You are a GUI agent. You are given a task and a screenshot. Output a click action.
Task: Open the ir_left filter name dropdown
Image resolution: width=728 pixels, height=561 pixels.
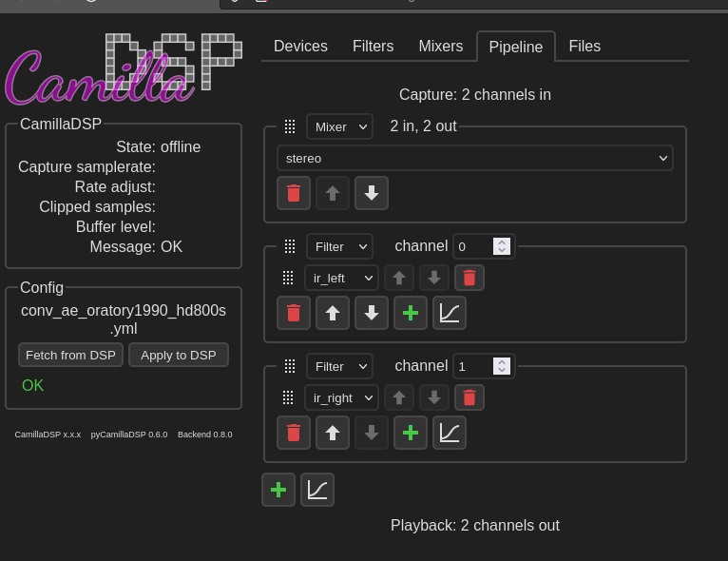[x=340, y=278]
